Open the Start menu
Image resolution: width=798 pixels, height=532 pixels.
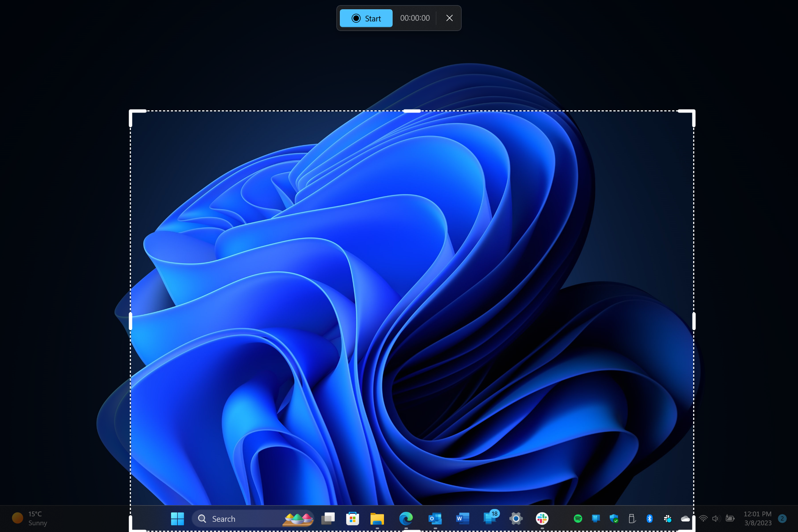coord(177,519)
